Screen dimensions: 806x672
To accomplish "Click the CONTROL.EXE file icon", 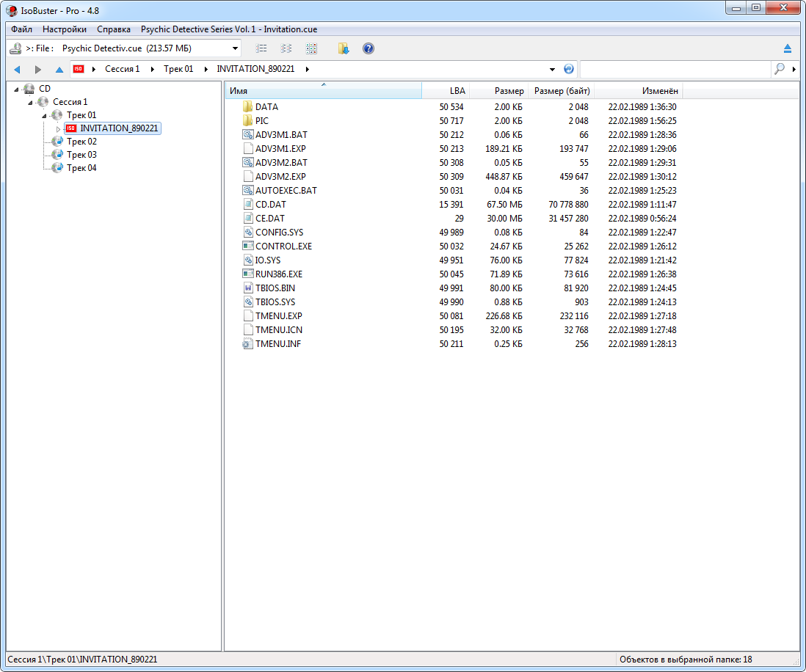I will pos(248,246).
